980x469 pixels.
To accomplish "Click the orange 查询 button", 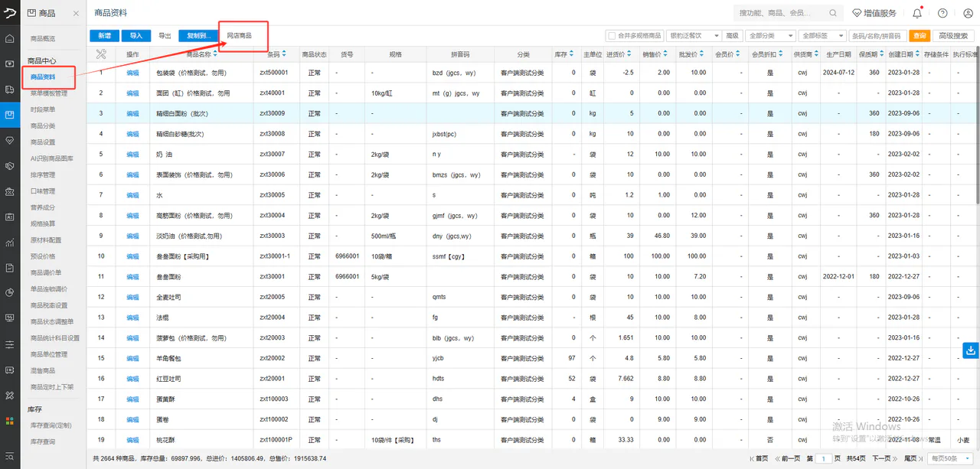I will point(920,36).
